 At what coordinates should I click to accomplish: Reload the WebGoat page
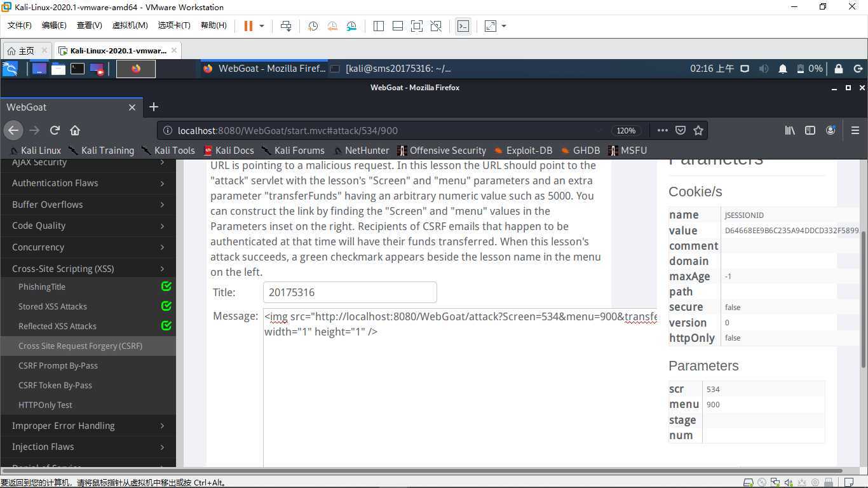point(55,130)
